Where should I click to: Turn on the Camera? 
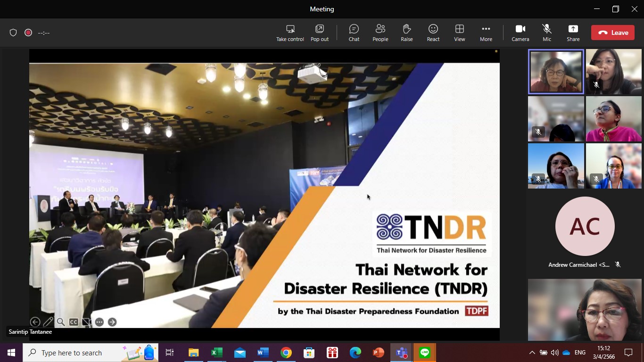coord(520,33)
